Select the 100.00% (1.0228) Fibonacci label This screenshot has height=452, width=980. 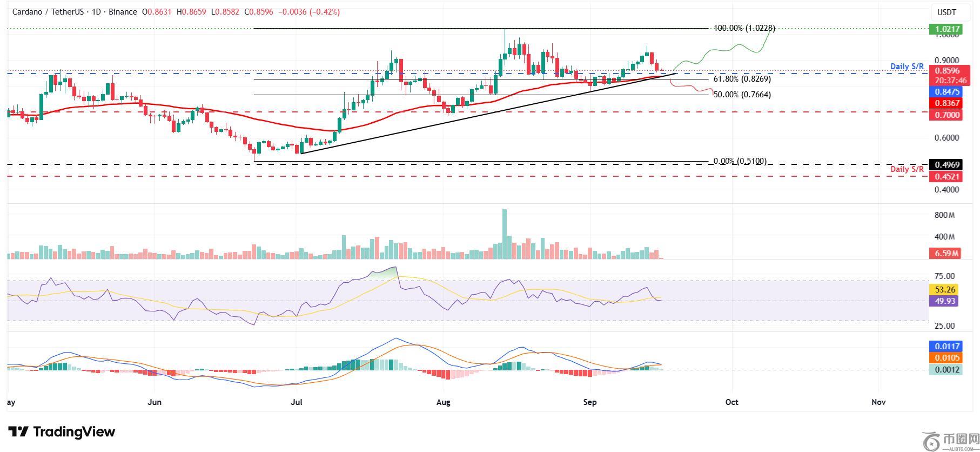[x=744, y=28]
